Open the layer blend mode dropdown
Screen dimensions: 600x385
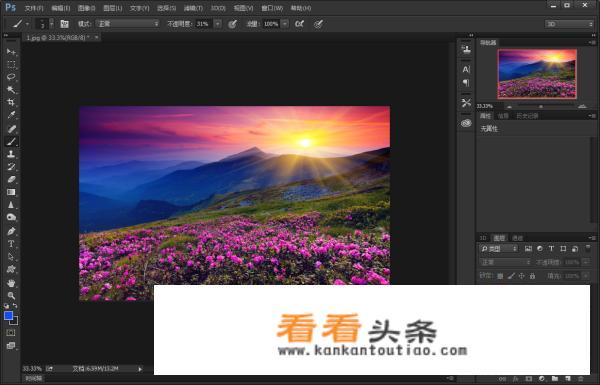505,262
